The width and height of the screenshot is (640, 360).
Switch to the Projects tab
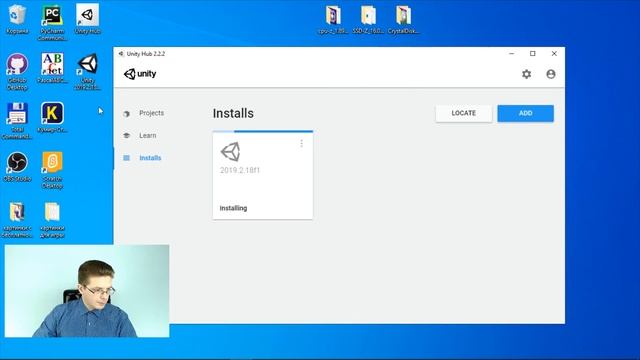click(151, 113)
